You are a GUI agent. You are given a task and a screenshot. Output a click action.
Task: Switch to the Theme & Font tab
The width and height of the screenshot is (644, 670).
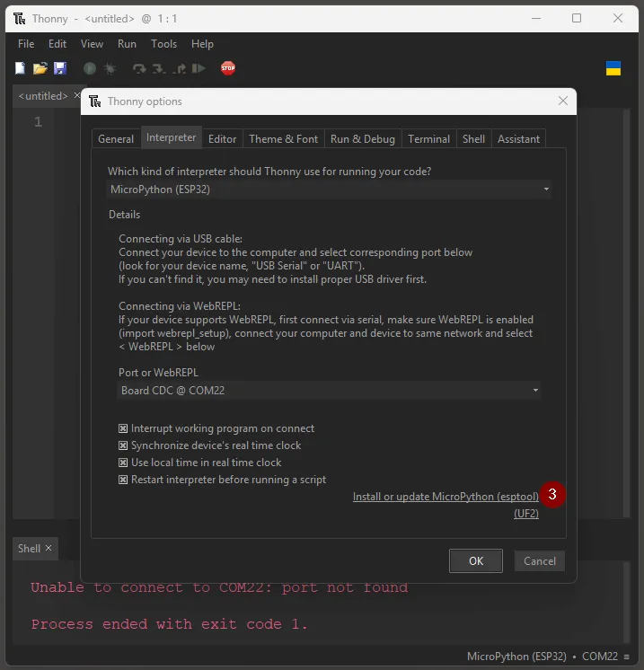click(283, 139)
